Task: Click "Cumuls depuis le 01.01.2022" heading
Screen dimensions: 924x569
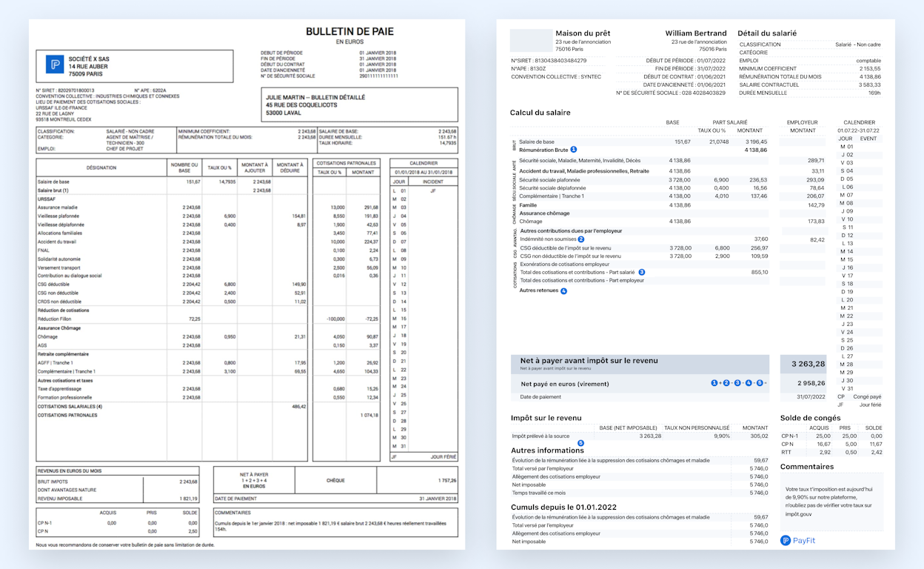Action: pos(563,507)
